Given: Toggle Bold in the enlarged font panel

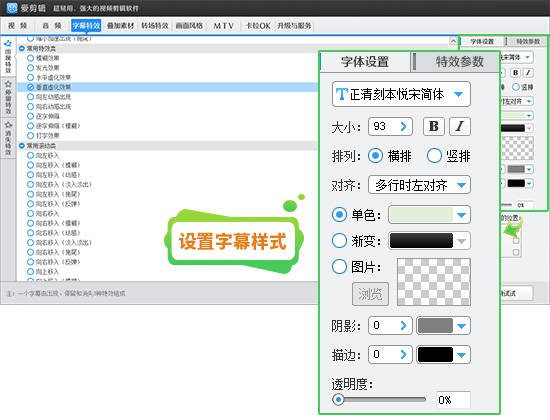Looking at the screenshot, I should pyautogui.click(x=434, y=126).
